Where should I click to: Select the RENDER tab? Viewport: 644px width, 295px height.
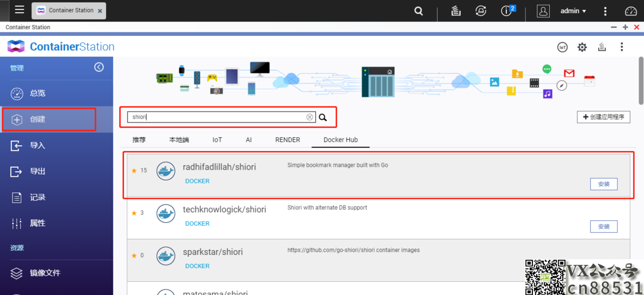coord(287,140)
